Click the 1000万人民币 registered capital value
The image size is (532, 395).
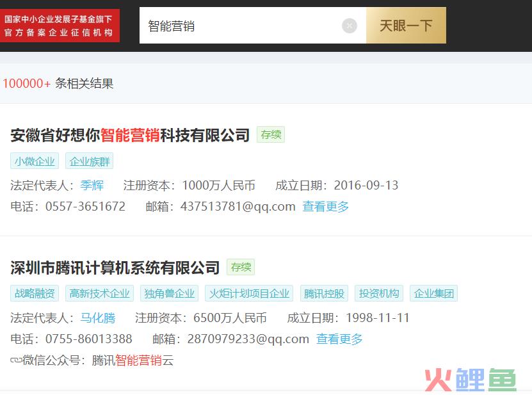218,185
